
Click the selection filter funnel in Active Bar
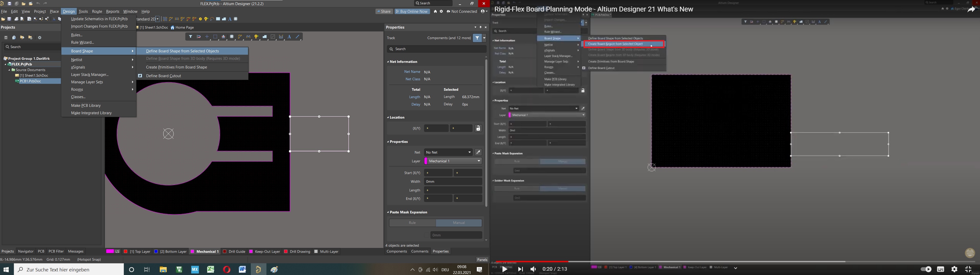(x=191, y=37)
